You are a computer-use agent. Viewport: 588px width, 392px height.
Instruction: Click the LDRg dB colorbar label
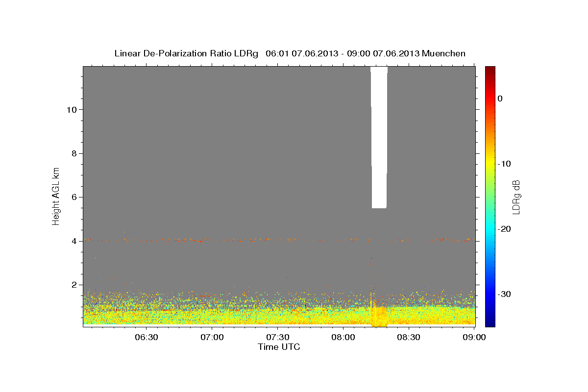click(x=516, y=197)
